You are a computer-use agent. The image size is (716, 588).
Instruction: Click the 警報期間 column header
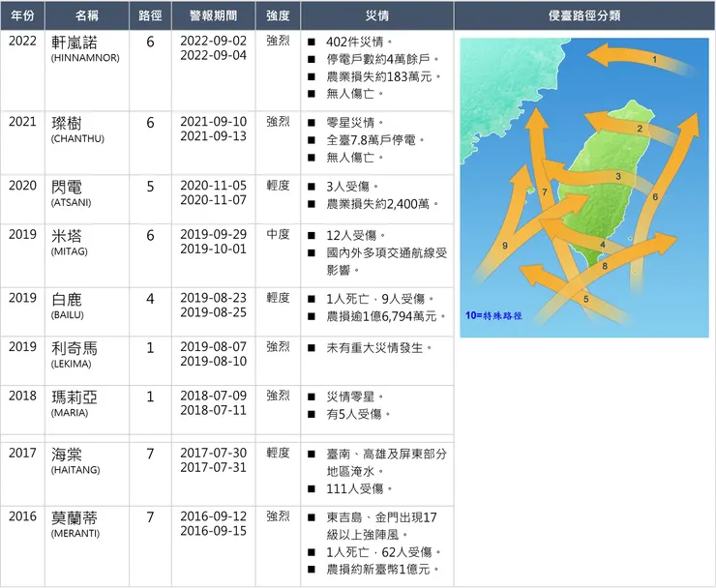coord(213,15)
